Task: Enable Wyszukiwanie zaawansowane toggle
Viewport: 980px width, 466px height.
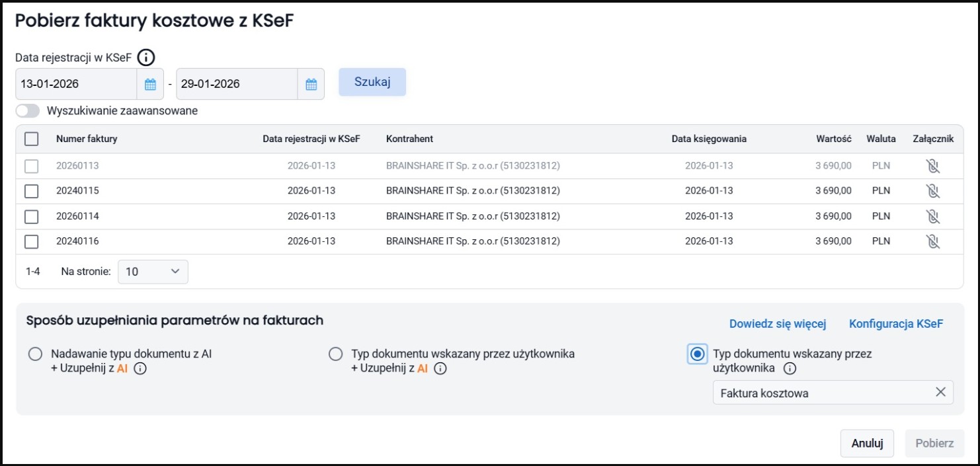Action: (x=28, y=111)
